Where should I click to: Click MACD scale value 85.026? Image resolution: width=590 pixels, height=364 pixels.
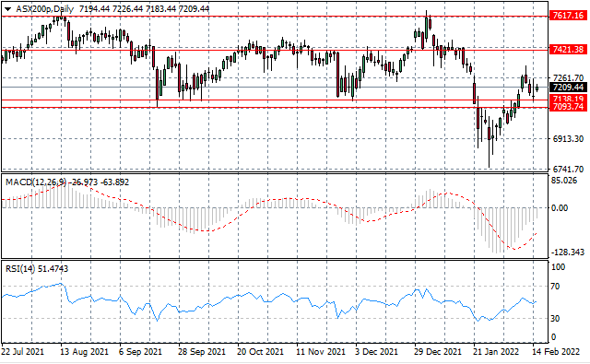tap(564, 181)
